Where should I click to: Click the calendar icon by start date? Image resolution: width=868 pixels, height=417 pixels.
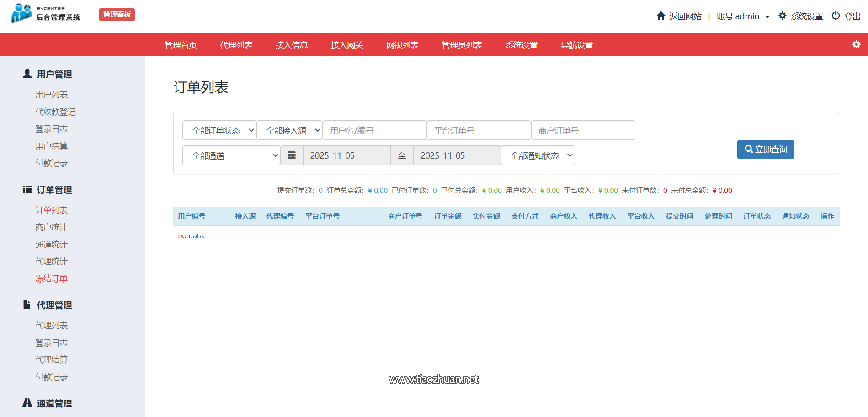(x=292, y=155)
